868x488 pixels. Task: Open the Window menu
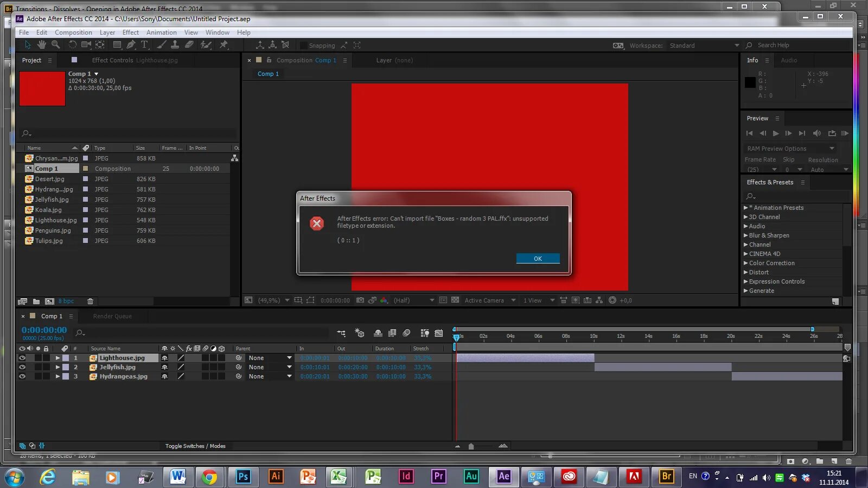point(217,33)
